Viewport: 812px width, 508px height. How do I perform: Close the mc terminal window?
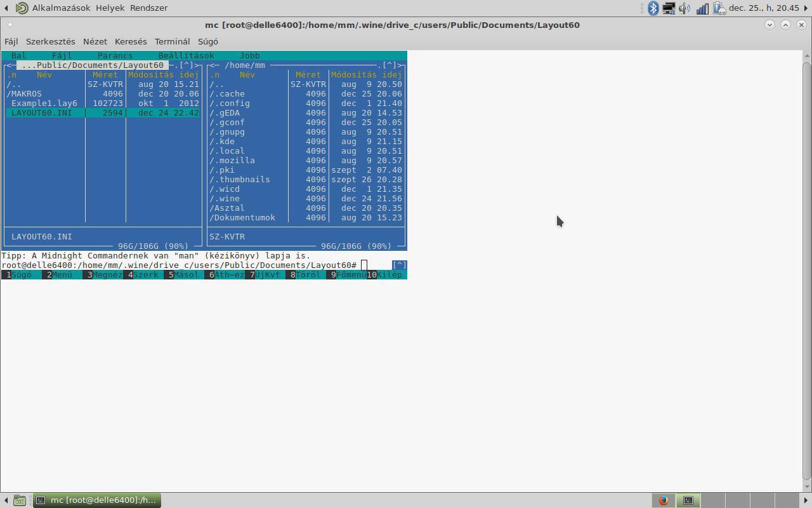coord(801,25)
